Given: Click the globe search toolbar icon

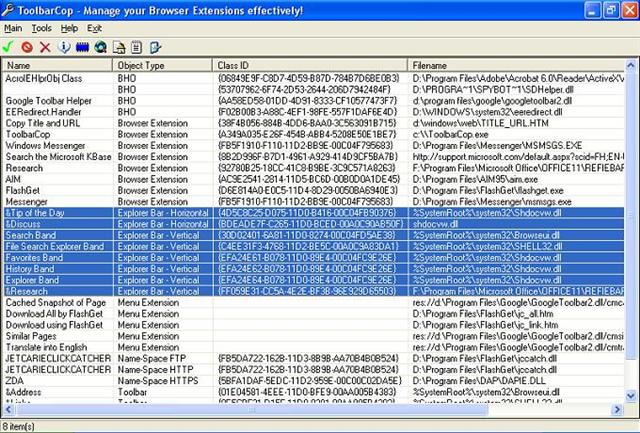Looking at the screenshot, I should point(100,47).
